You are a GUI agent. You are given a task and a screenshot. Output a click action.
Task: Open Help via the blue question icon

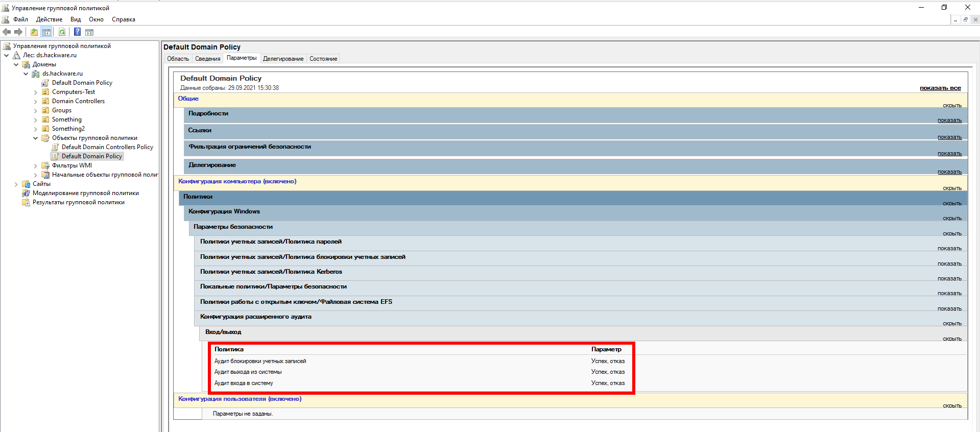[x=77, y=32]
